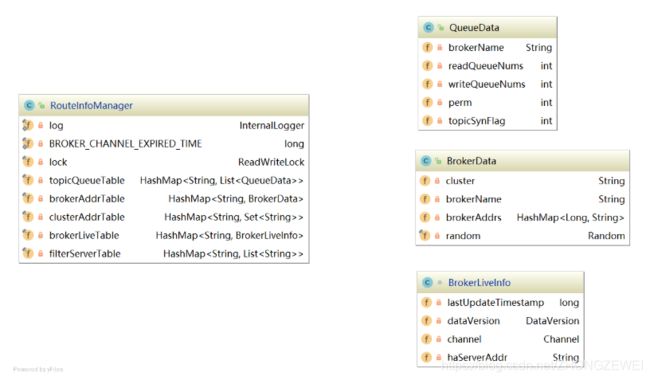Select the RouteInfoManager class title
The image size is (650, 380).
91,105
